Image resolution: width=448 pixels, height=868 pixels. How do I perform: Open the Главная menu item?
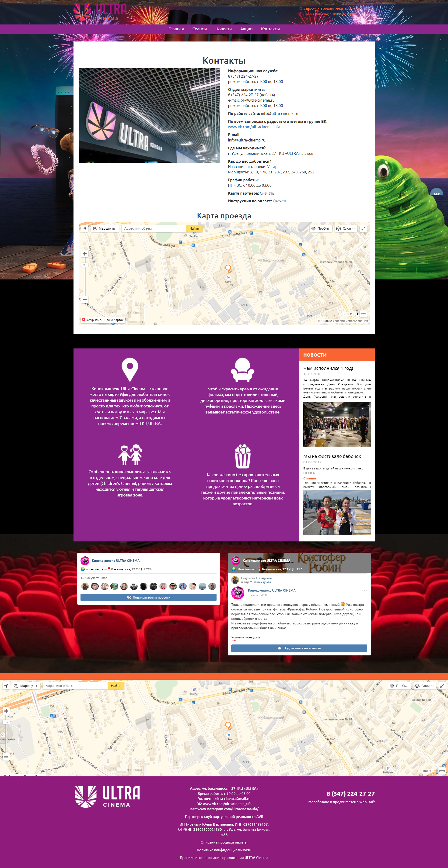(176, 29)
